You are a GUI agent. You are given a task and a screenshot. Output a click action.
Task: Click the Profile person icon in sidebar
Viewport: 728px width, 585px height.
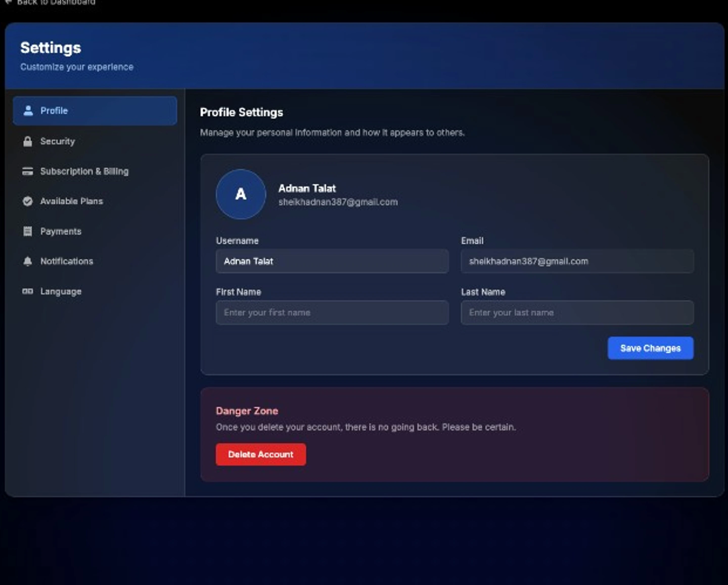coord(28,111)
